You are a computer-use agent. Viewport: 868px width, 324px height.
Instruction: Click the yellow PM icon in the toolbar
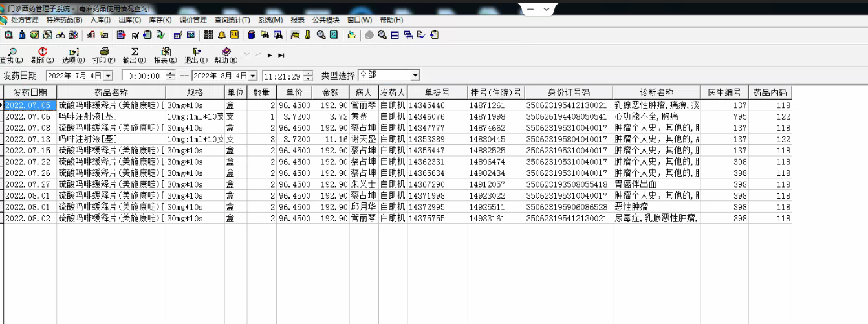234,35
